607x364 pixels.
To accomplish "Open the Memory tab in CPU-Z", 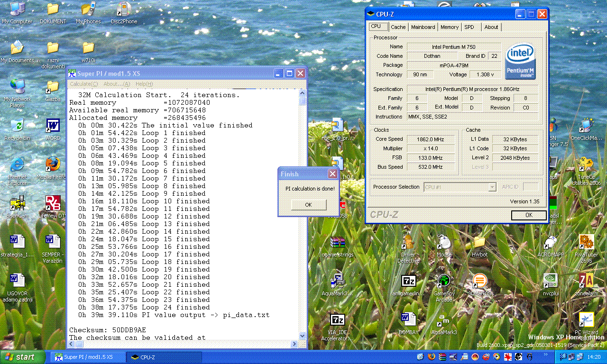I will coord(450,27).
